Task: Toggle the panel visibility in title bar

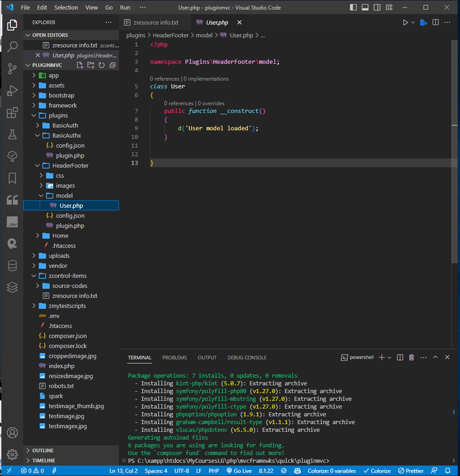Action: (365, 7)
